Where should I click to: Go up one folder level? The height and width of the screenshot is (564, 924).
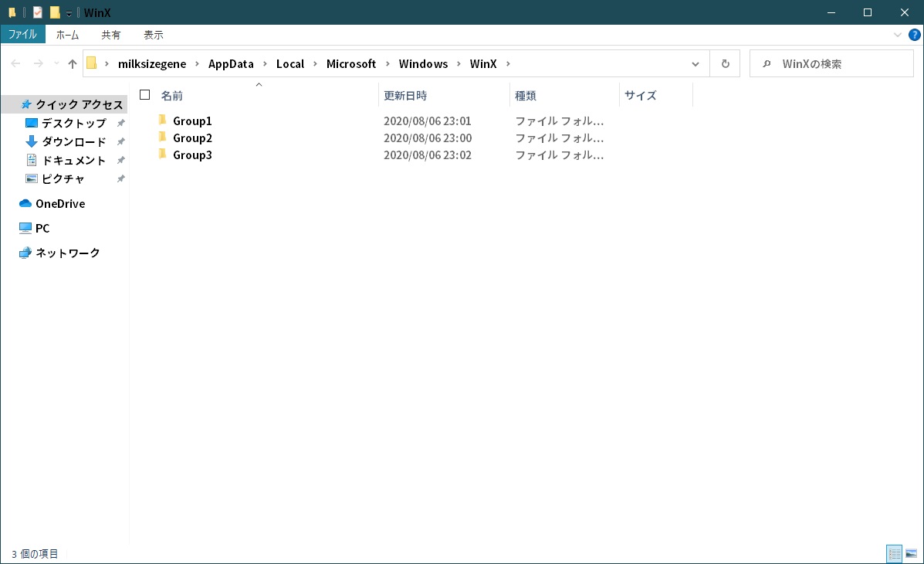pyautogui.click(x=73, y=63)
